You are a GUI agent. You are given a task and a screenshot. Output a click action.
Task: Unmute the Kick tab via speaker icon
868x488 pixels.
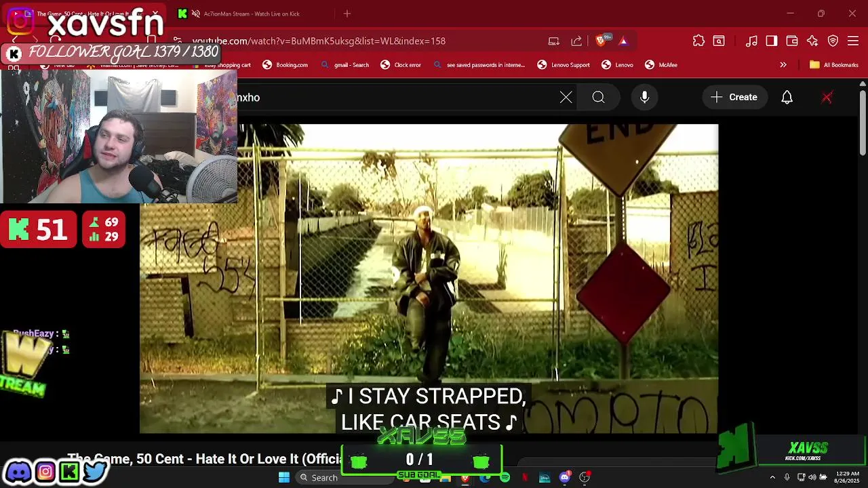pyautogui.click(x=196, y=14)
